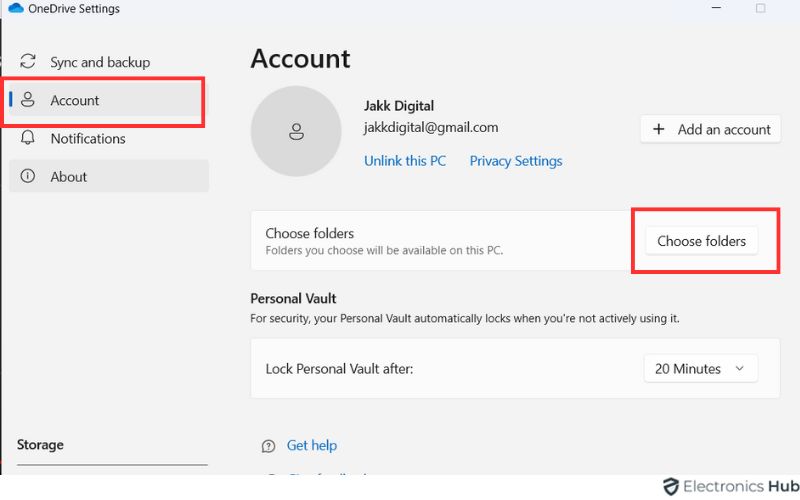Click the Jakk Digital profile avatar
The width and height of the screenshot is (800, 500).
tap(296, 130)
